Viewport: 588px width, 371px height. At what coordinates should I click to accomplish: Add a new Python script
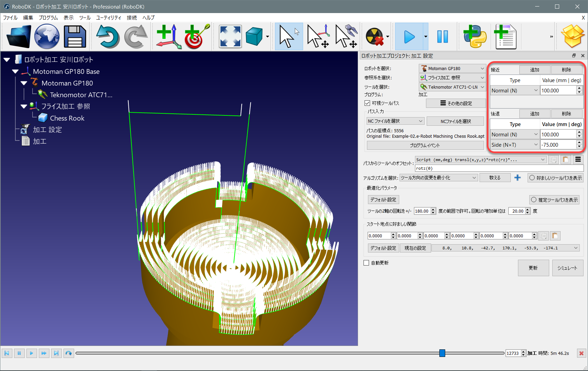tap(475, 36)
